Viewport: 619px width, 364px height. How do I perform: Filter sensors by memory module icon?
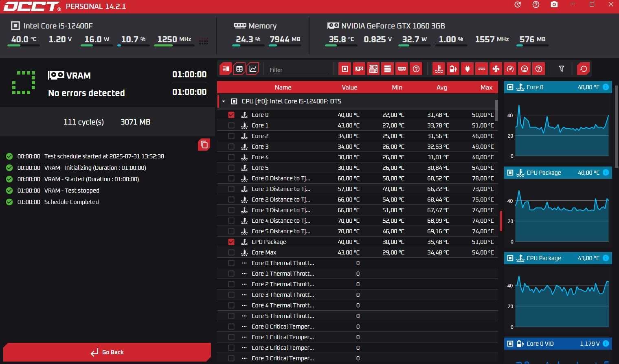(402, 69)
